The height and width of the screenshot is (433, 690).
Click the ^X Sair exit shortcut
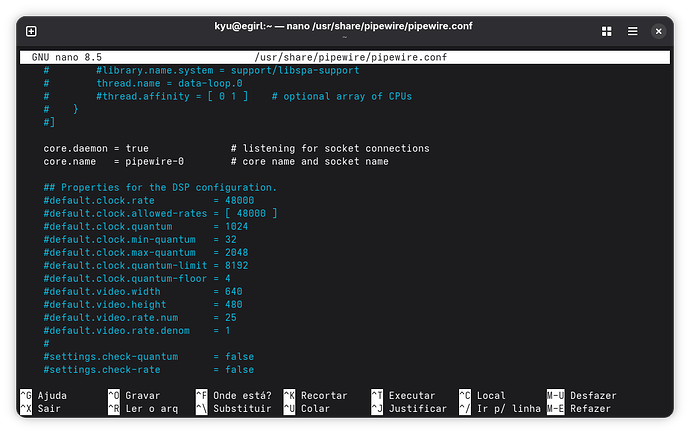tap(39, 408)
